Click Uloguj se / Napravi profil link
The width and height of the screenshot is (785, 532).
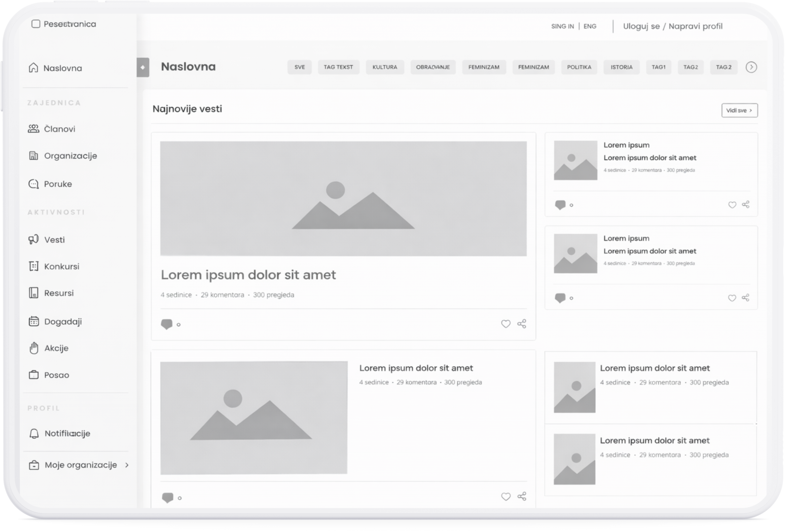pyautogui.click(x=672, y=26)
